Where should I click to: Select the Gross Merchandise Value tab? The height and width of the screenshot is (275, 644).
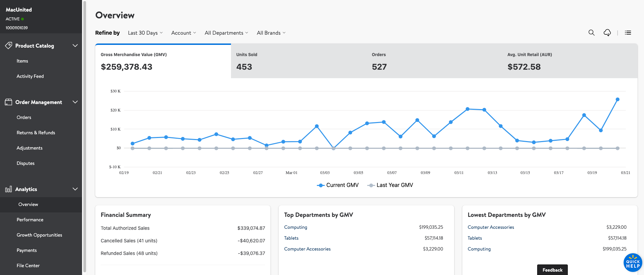(x=163, y=61)
